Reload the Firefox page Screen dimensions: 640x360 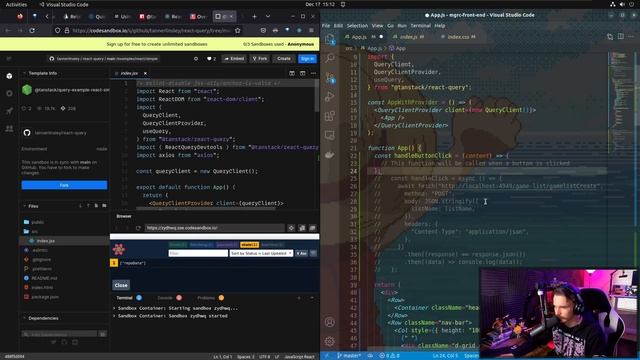click(x=32, y=30)
